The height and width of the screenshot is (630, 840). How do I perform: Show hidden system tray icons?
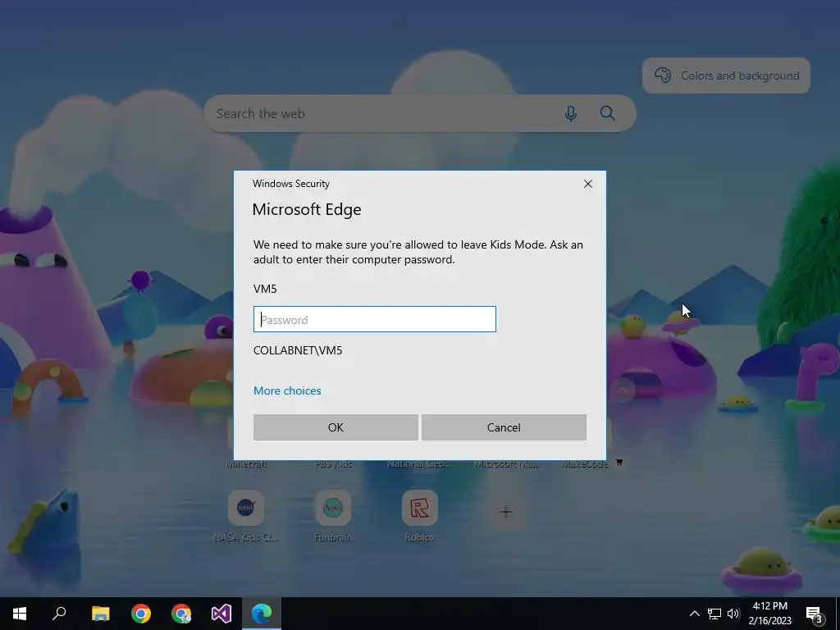point(694,614)
